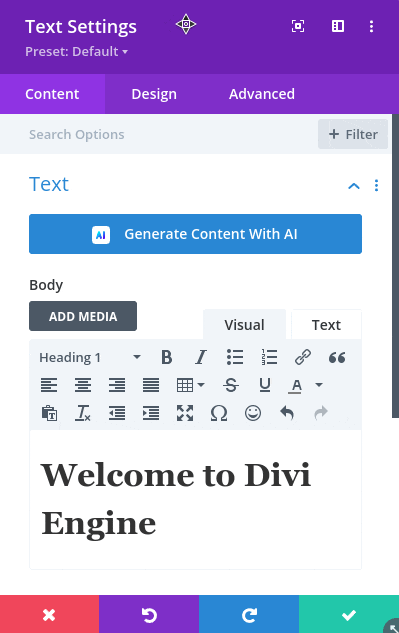This screenshot has width=399, height=633.
Task: Click into the Welcome to Divi Engine text
Action: [x=176, y=499]
